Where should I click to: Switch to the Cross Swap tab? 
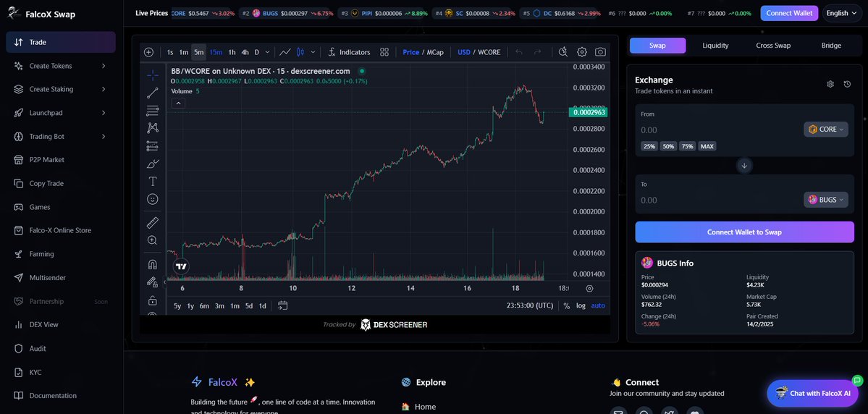(772, 46)
